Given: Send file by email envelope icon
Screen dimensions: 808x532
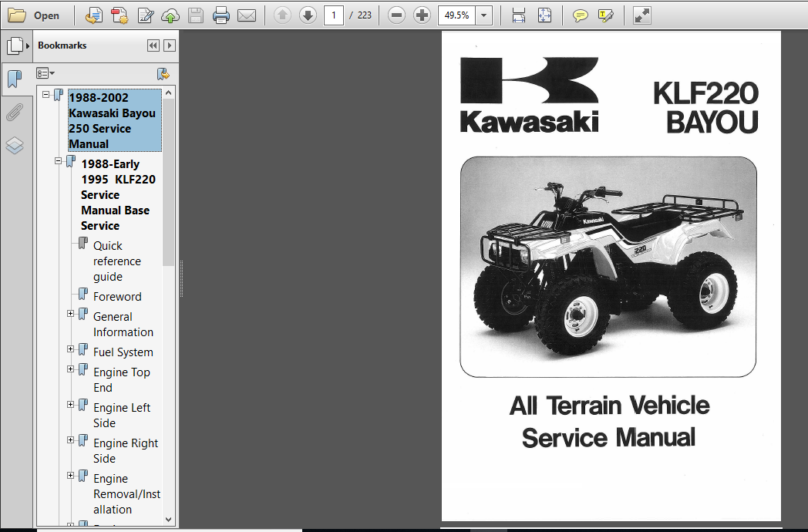Looking at the screenshot, I should pos(247,15).
